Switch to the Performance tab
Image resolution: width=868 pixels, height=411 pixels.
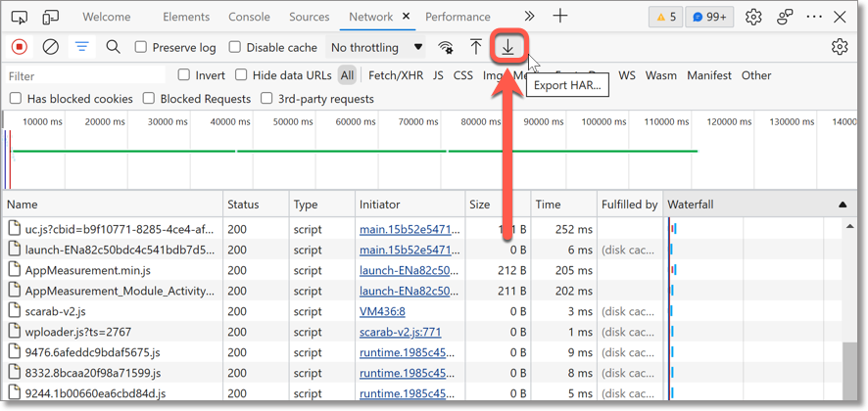click(458, 17)
